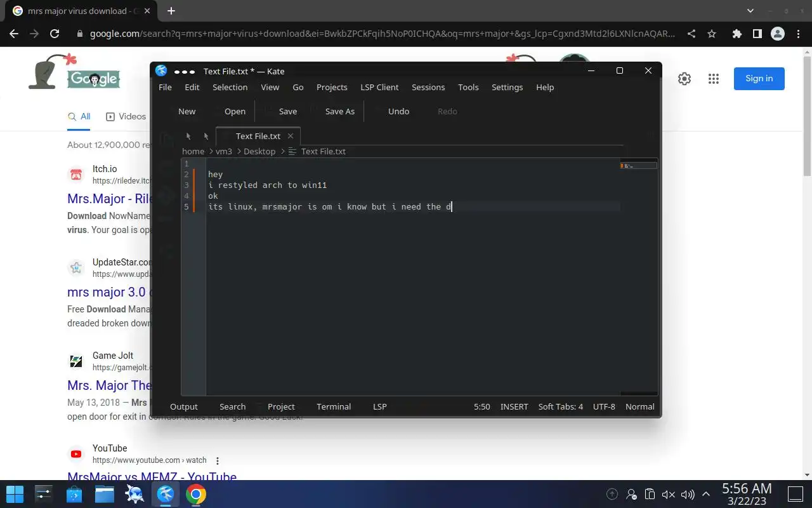Image resolution: width=812 pixels, height=508 pixels.
Task: Close the Text File.txt tab
Action: click(x=291, y=136)
